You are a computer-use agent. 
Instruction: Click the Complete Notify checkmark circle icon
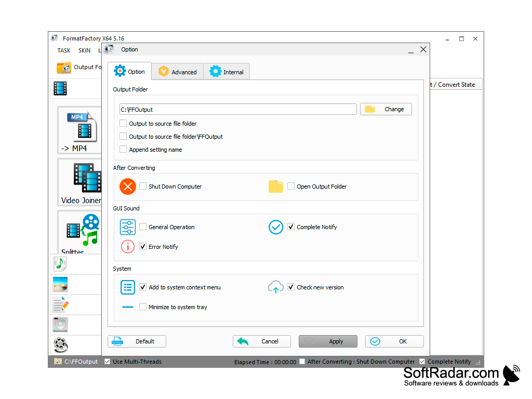[276, 227]
